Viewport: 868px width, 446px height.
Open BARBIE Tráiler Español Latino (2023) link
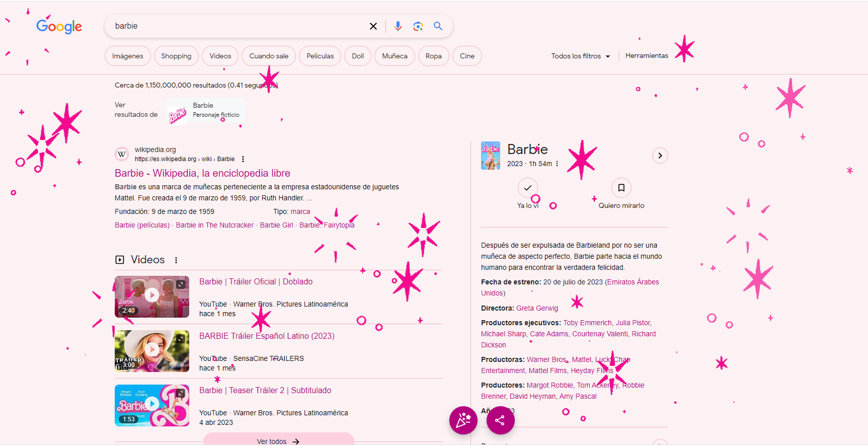[x=267, y=336]
